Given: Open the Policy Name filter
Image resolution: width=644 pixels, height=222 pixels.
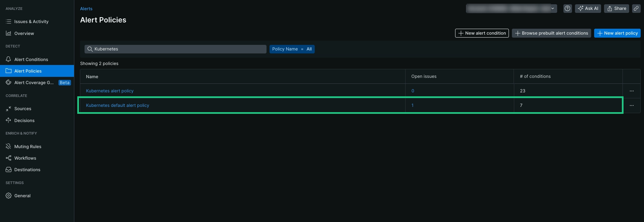Looking at the screenshot, I should pyautogui.click(x=292, y=49).
